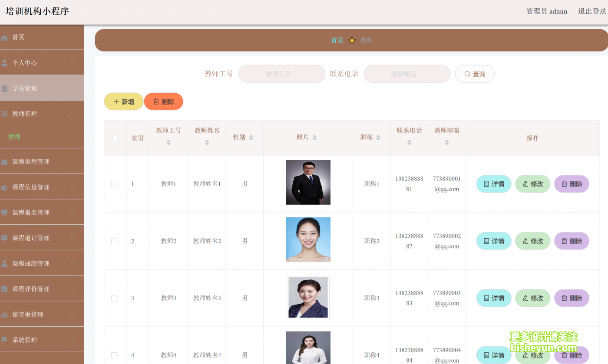Click the 教师姓名2 cell
Viewport: 608px width, 364px height.
pyautogui.click(x=207, y=241)
